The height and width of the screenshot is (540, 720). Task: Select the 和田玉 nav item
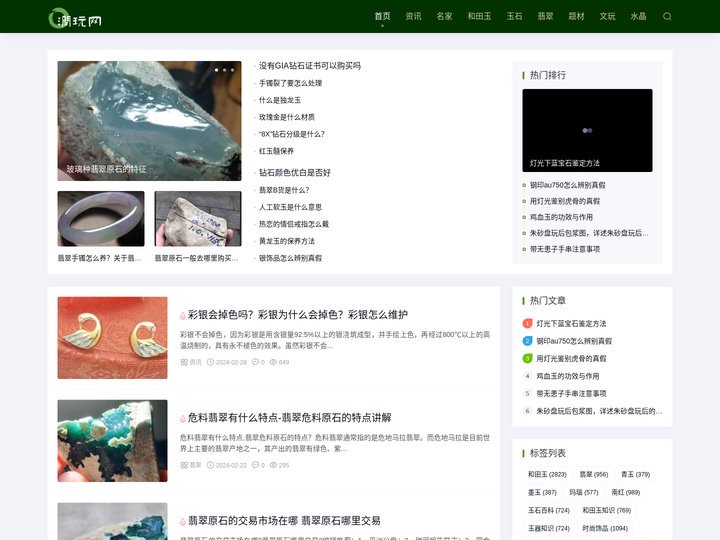click(479, 16)
